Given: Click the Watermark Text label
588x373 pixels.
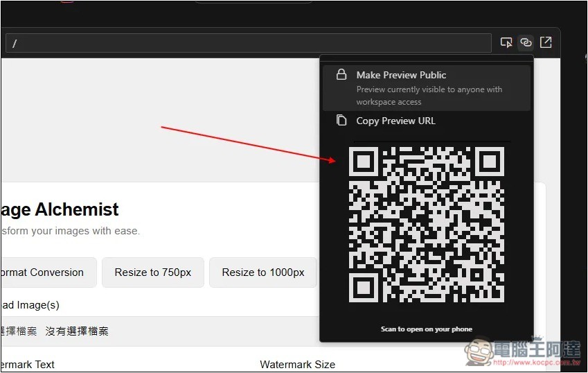Looking at the screenshot, I should pos(28,364).
